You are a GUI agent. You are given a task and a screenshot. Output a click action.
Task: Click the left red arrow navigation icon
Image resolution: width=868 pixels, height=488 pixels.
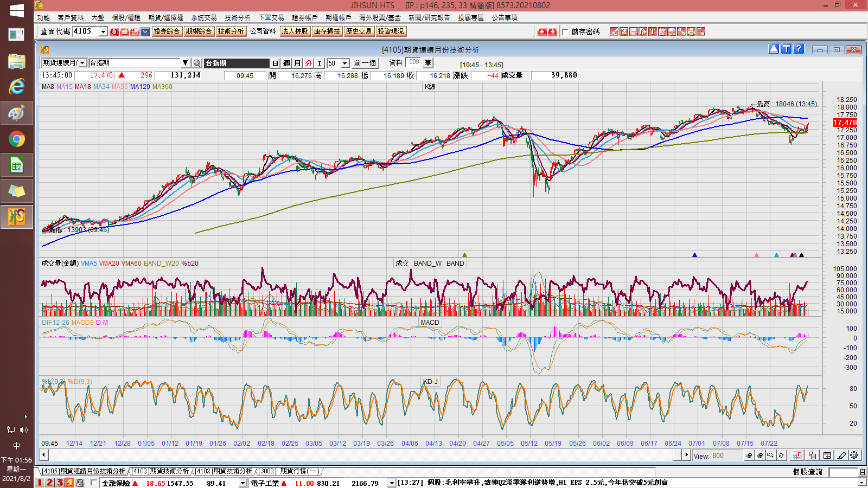(x=542, y=32)
